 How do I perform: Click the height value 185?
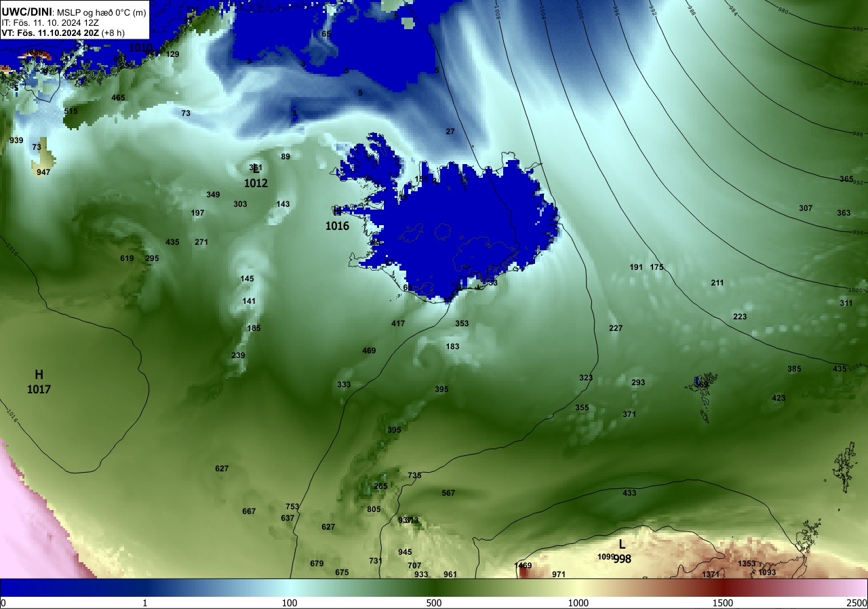pyautogui.click(x=254, y=328)
